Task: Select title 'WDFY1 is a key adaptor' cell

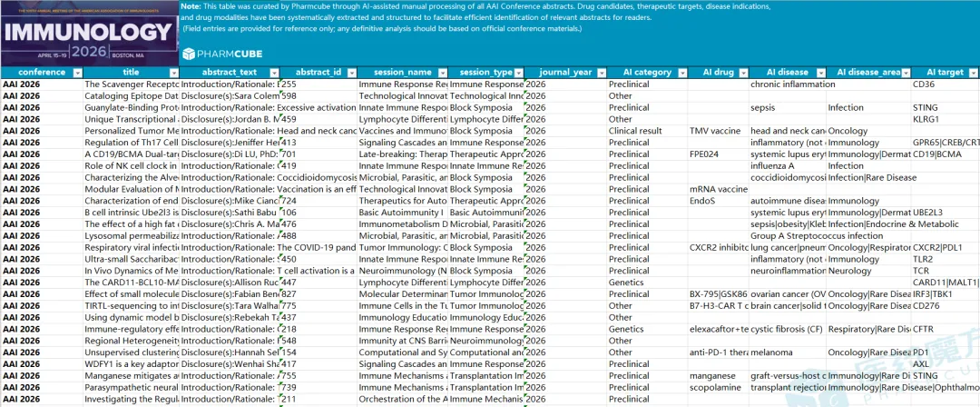Action: (x=132, y=363)
